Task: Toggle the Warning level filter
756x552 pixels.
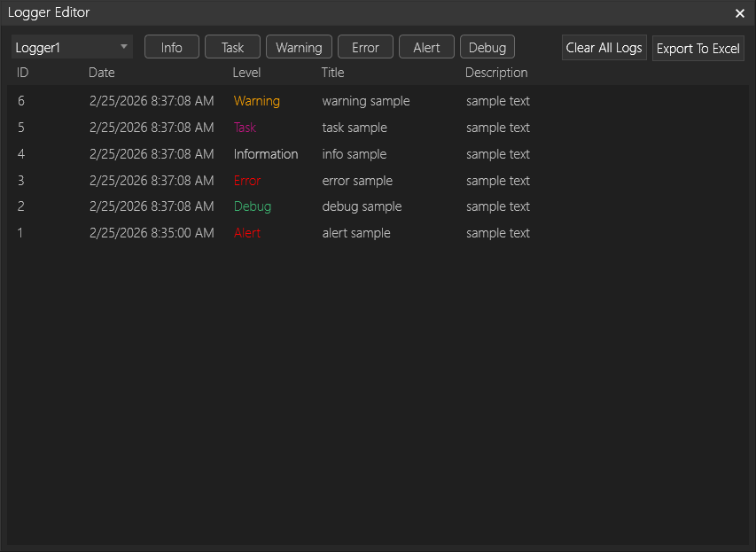Action: coord(299,47)
